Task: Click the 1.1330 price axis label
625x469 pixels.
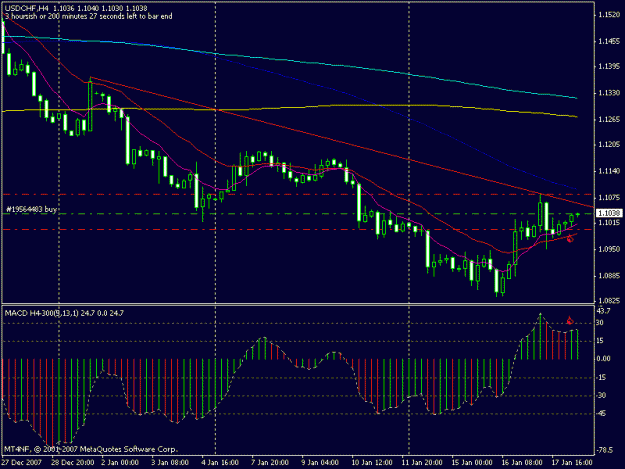Action: point(609,92)
